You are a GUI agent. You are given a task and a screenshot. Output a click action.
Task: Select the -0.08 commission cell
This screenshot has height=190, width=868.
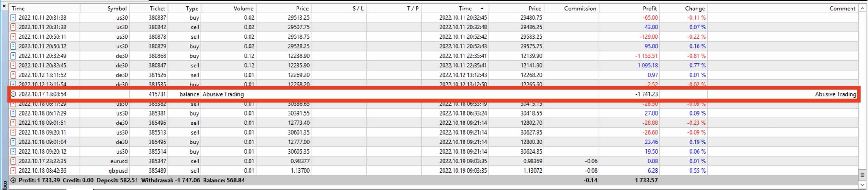[x=591, y=171]
